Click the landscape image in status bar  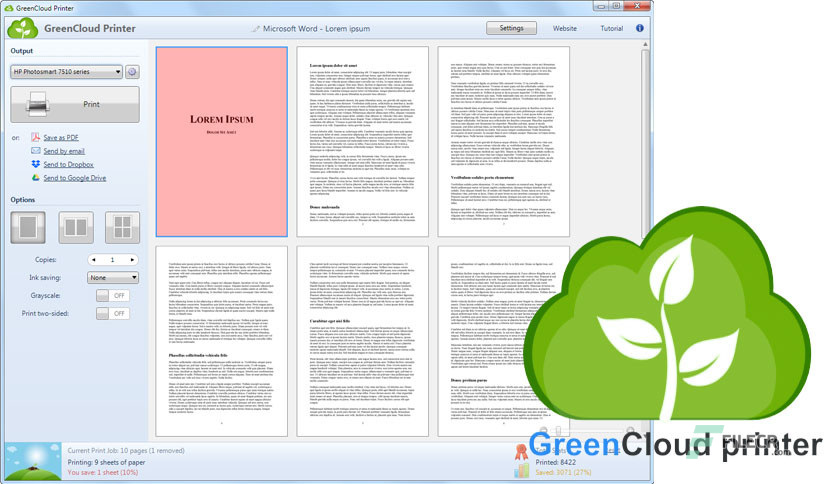coord(33,462)
